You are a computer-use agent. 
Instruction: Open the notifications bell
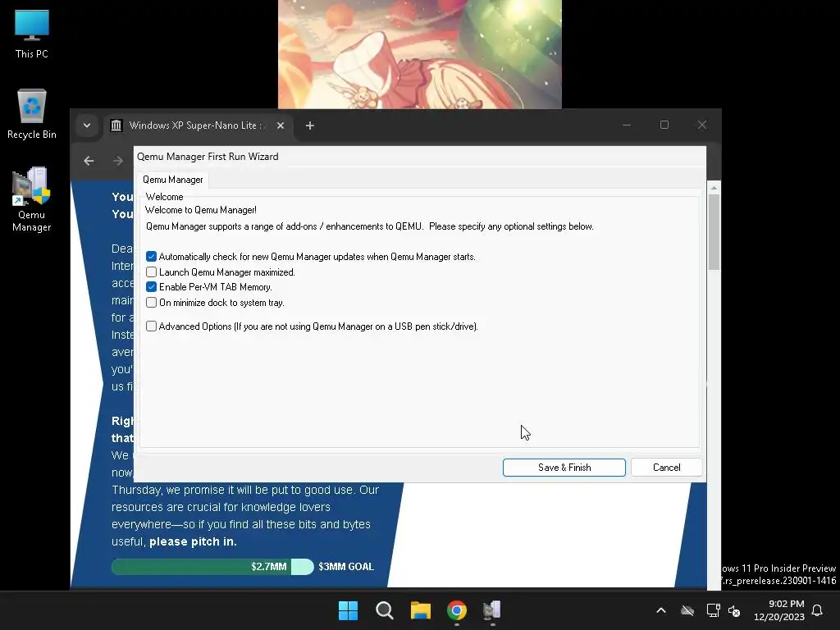coord(818,610)
